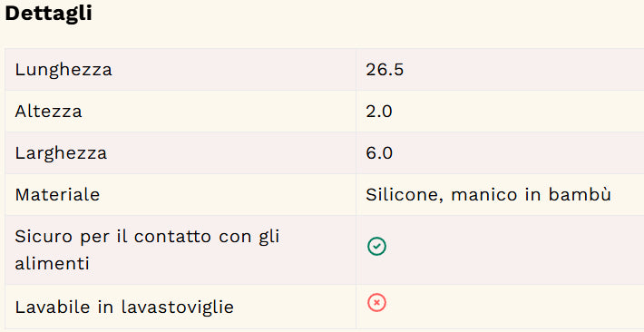Click the green checkmark food-safe icon
The image size is (644, 332).
click(376, 247)
